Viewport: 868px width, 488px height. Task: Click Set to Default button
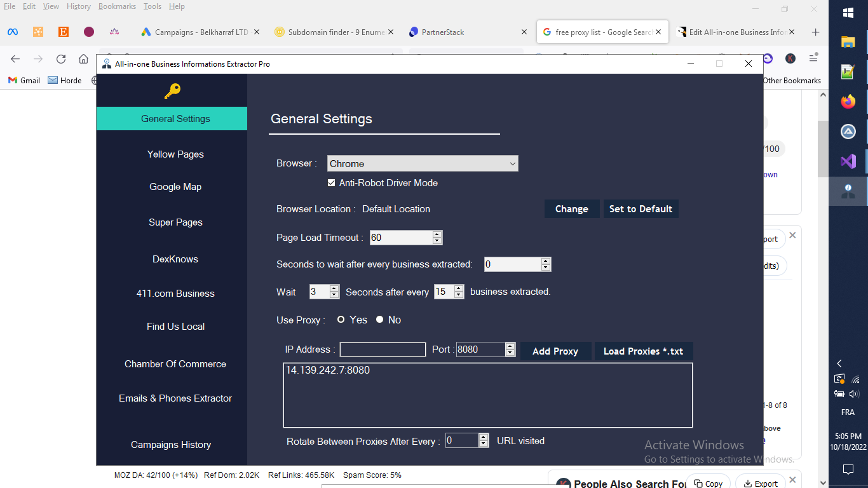pos(641,209)
